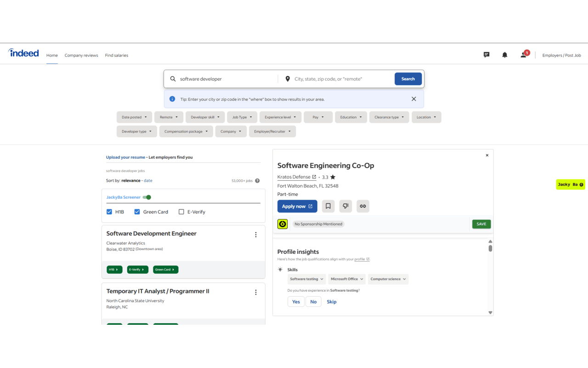Click the Kratos Defense rating star

tap(333, 177)
